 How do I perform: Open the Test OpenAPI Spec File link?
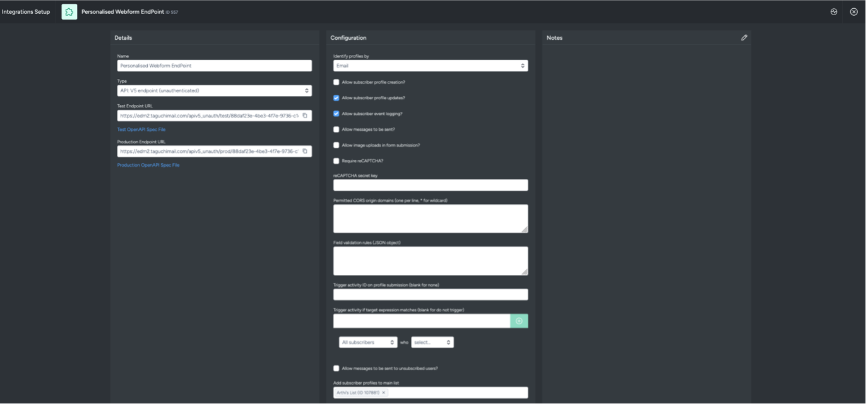[x=141, y=130]
